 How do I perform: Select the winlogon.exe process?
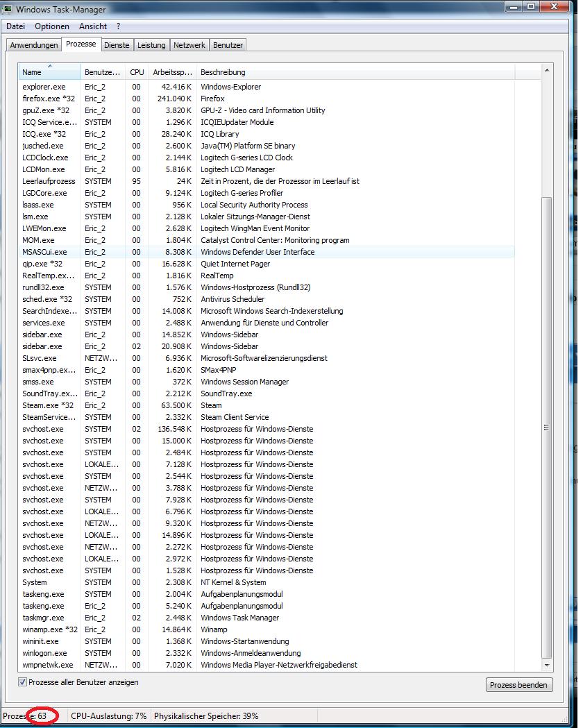click(x=267, y=653)
